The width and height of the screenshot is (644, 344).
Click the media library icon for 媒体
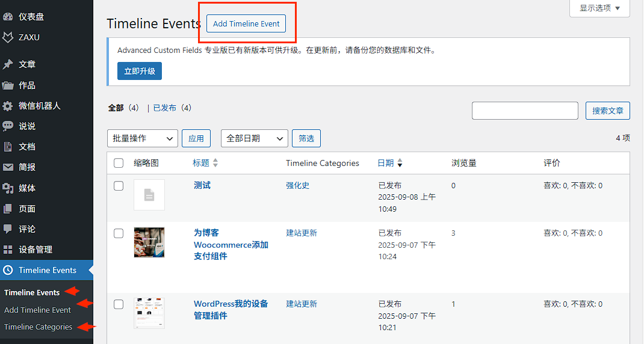(8, 188)
